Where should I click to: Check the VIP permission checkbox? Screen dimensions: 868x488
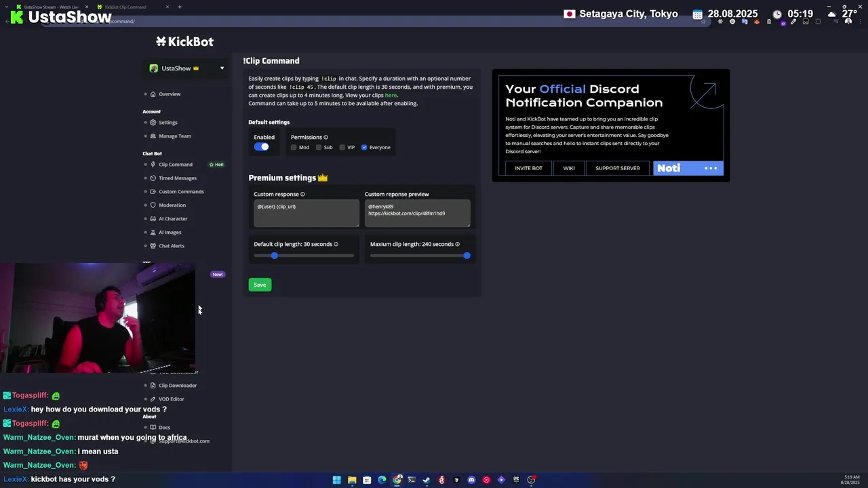pyautogui.click(x=342, y=148)
